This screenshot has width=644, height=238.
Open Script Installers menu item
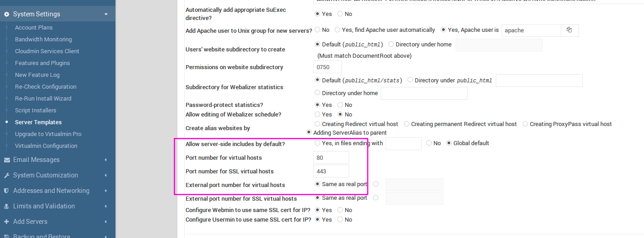point(35,110)
